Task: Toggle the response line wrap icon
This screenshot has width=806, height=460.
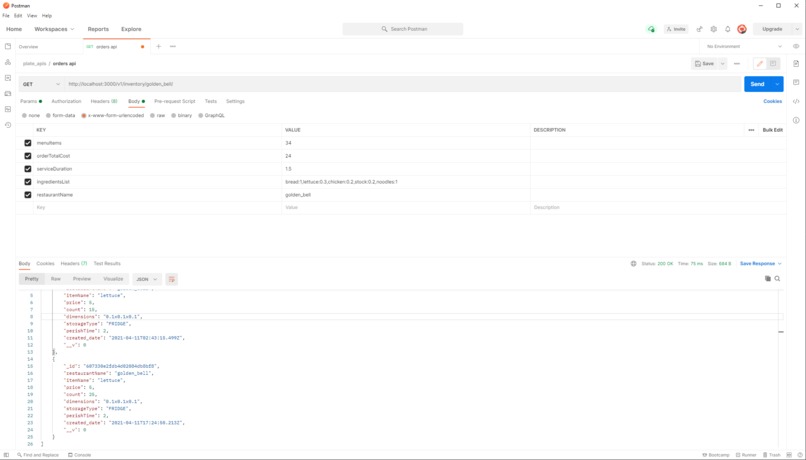Action: 172,279
